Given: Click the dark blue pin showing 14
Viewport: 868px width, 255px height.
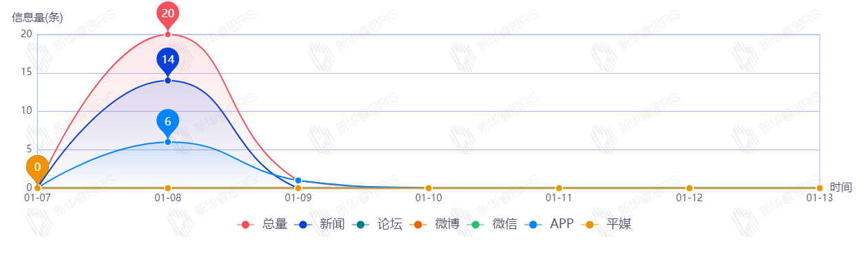Looking at the screenshot, I should click(167, 60).
